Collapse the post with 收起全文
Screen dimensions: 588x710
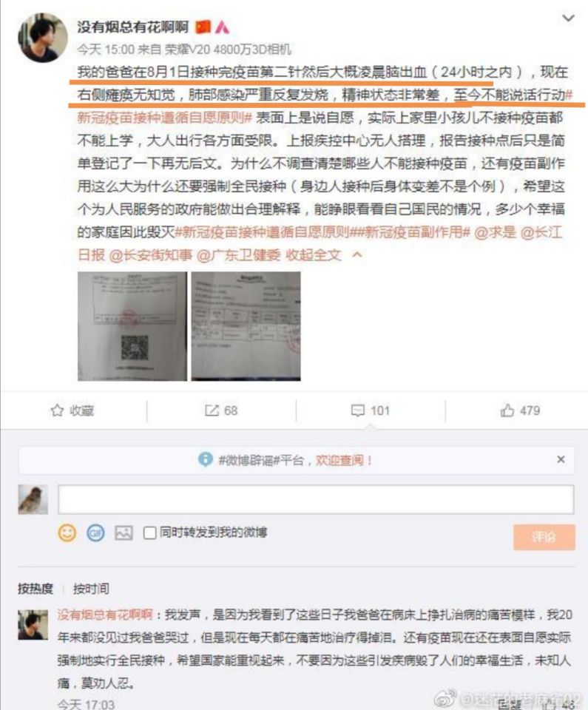[x=313, y=255]
